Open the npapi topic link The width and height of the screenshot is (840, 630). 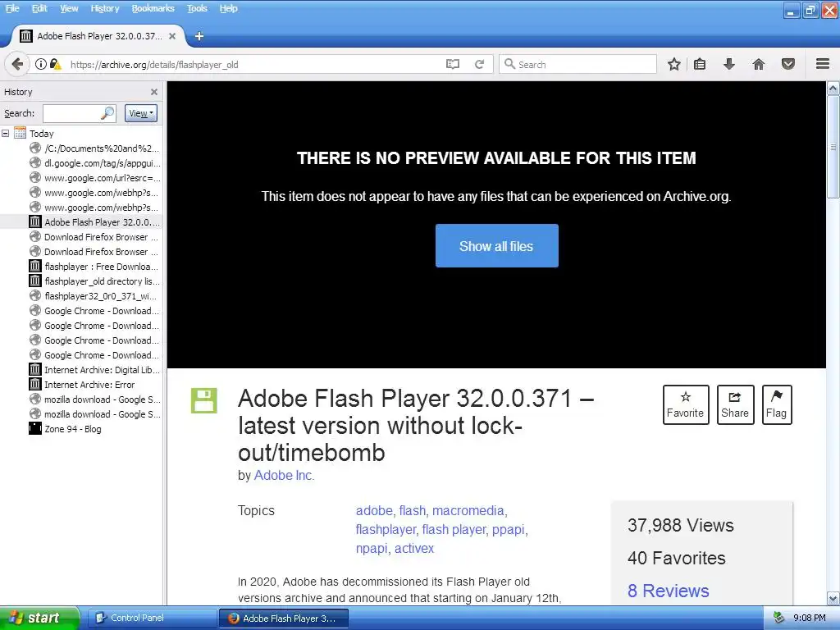(372, 548)
